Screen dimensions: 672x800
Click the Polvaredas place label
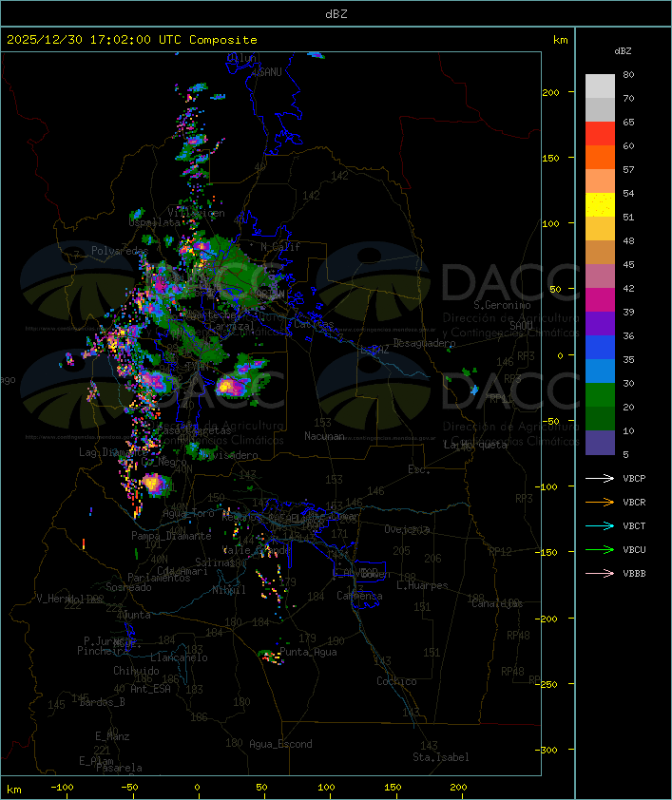point(120,251)
